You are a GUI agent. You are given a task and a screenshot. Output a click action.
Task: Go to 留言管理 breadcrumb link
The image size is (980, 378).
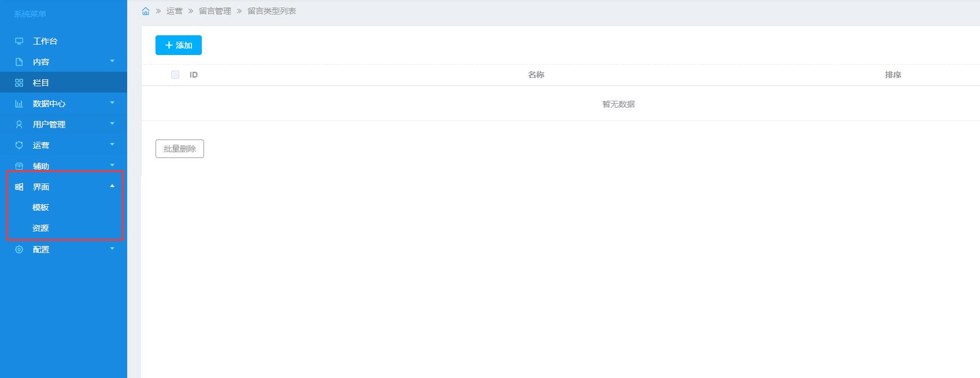(215, 11)
